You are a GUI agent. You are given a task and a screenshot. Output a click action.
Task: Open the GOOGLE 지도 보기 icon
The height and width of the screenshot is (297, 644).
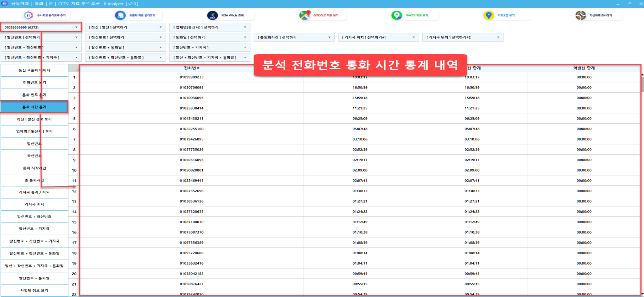[x=305, y=15]
